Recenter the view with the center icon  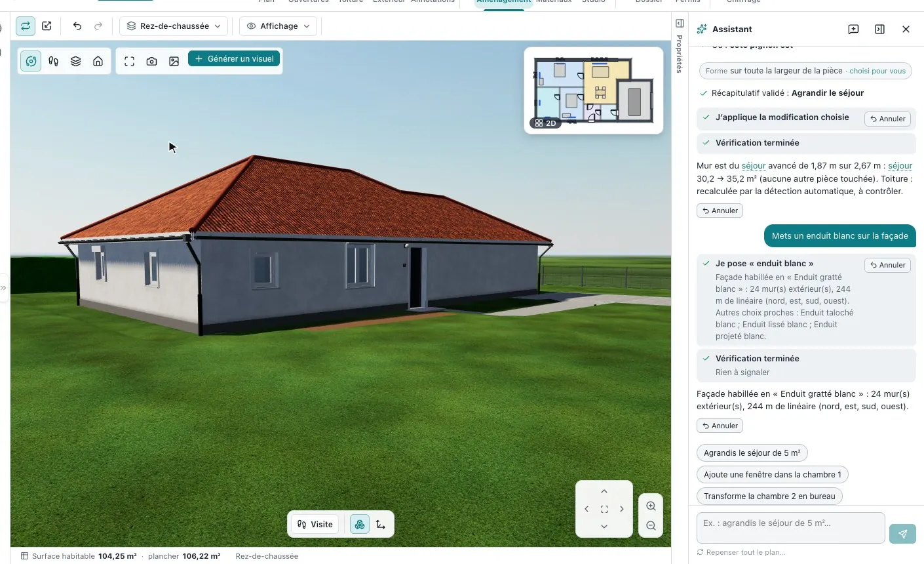click(604, 509)
